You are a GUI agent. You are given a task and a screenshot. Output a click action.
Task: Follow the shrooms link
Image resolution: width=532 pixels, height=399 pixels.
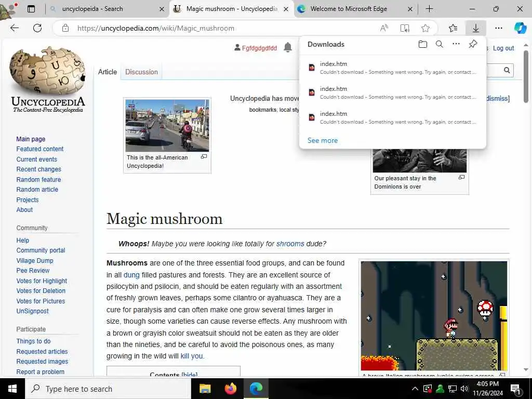(290, 244)
